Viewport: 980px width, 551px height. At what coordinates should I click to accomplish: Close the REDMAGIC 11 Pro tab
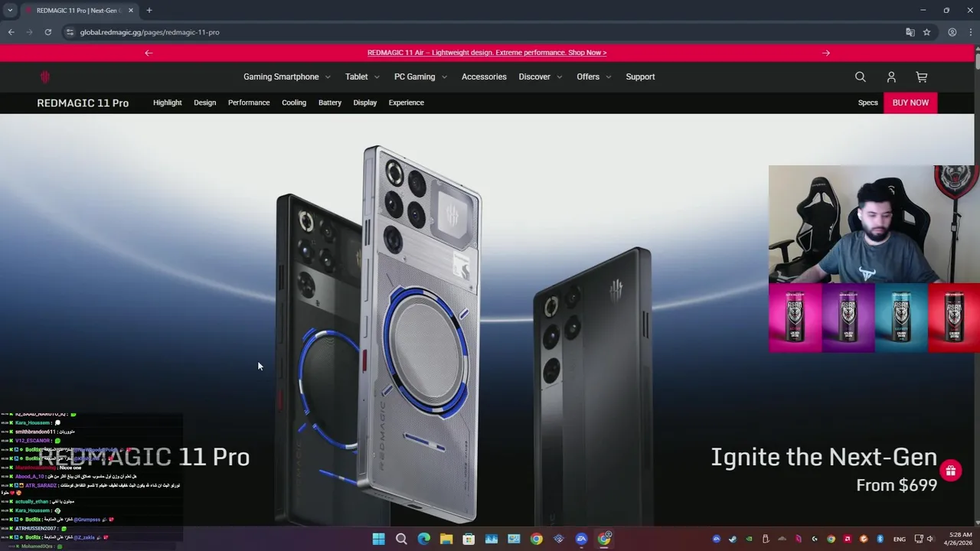pos(131,11)
